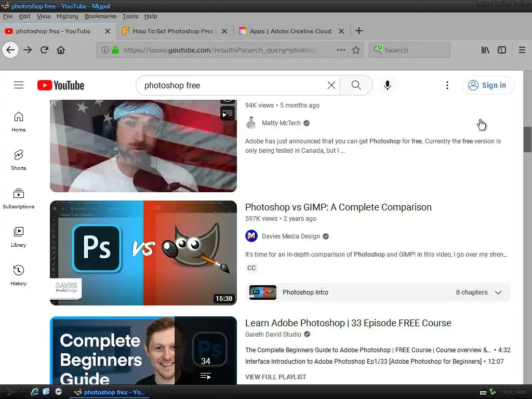532x399 pixels.
Task: Go back with the browser back arrow
Action: (10, 50)
